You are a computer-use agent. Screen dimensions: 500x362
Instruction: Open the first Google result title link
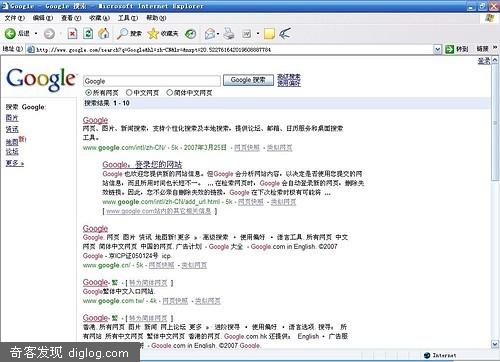95,120
